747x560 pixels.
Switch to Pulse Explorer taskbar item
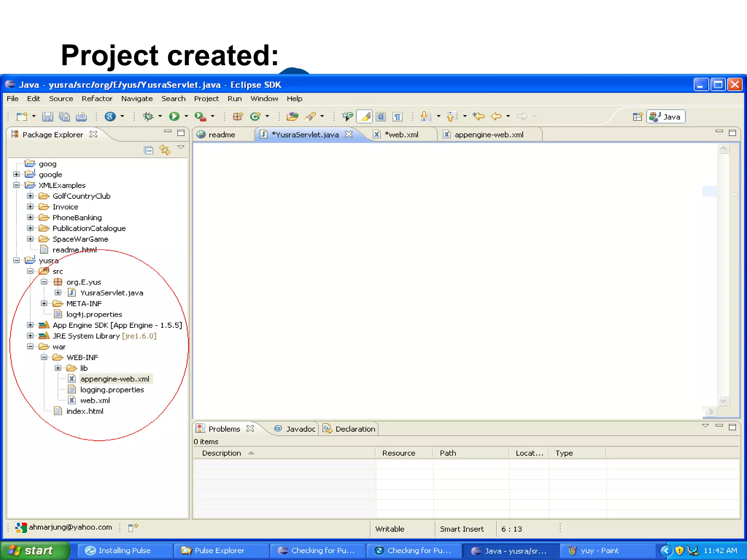(x=221, y=551)
